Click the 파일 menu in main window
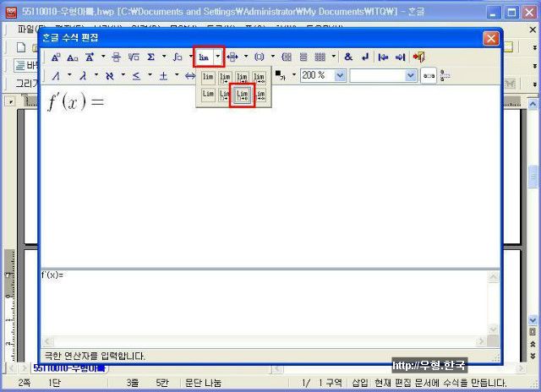The image size is (541, 392). [x=28, y=29]
